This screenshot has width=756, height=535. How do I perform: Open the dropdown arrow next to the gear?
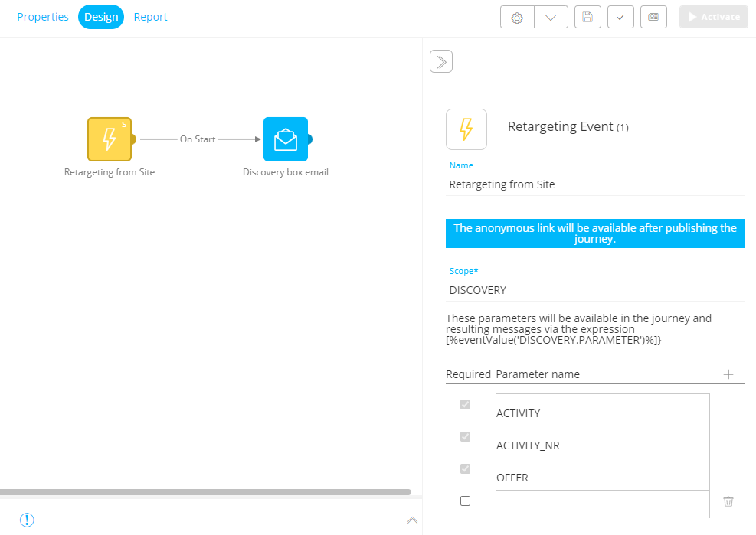tap(551, 18)
